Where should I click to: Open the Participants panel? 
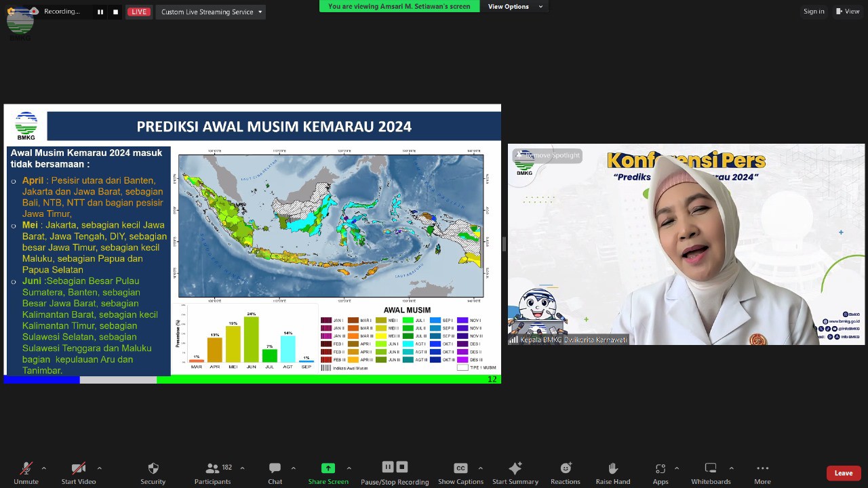click(x=212, y=469)
